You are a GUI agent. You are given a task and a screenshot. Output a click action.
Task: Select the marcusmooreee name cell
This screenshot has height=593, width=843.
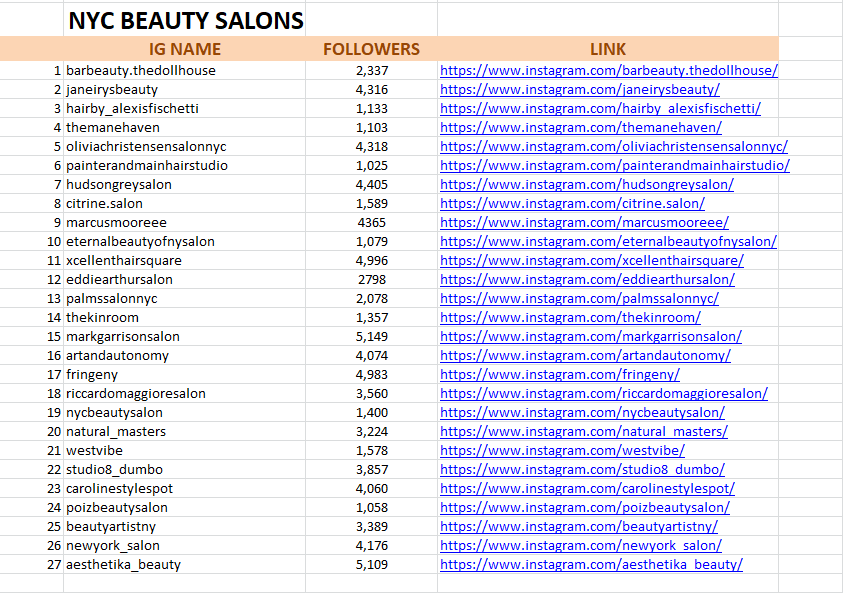pos(184,223)
